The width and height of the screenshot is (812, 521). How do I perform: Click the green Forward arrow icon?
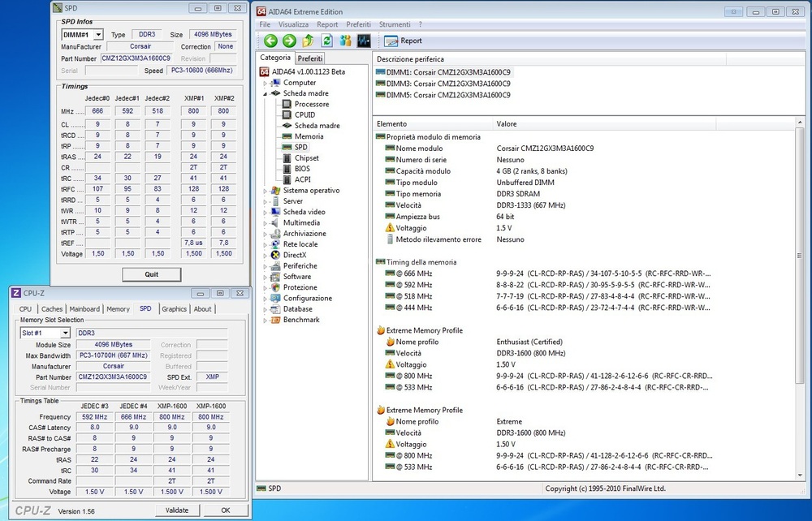pos(289,41)
